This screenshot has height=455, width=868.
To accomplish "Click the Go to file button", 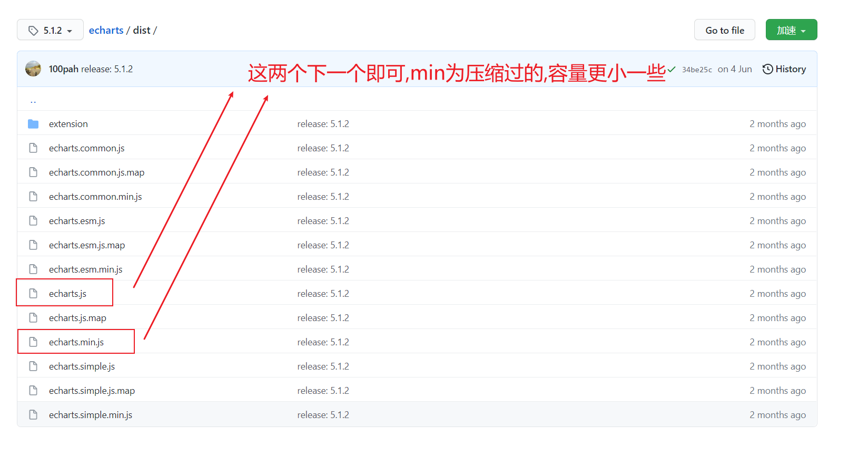I will 725,30.
